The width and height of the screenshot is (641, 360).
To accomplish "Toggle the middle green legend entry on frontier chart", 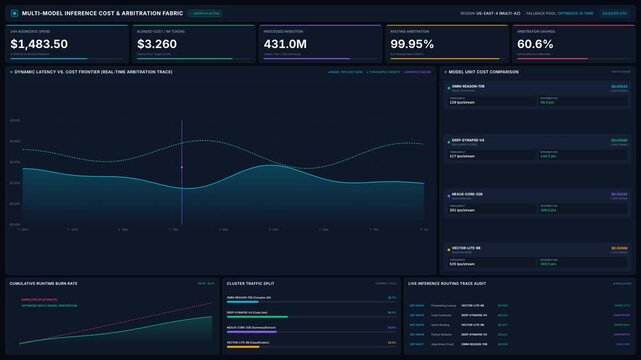I will point(383,72).
